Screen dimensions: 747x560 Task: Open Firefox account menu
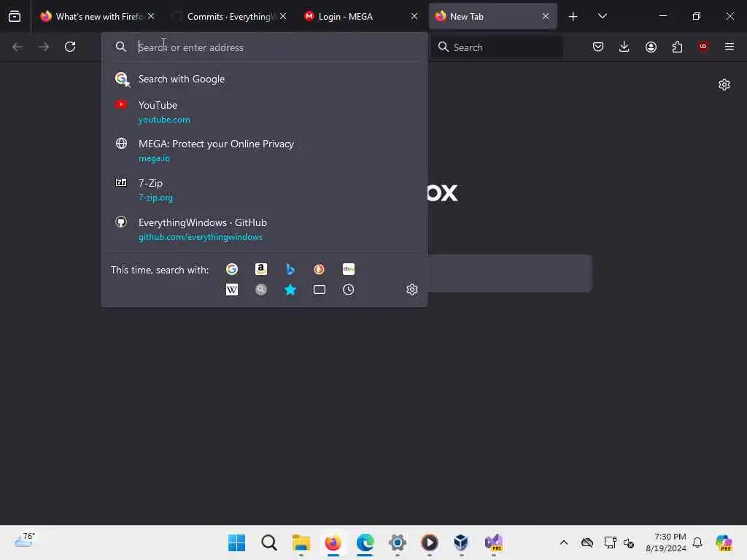[x=651, y=47]
